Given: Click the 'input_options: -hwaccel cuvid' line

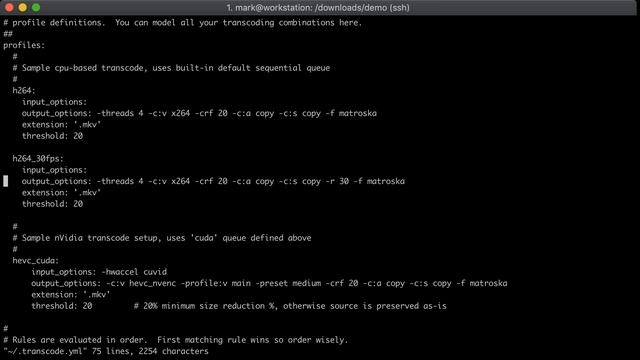Looking at the screenshot, I should point(99,272).
